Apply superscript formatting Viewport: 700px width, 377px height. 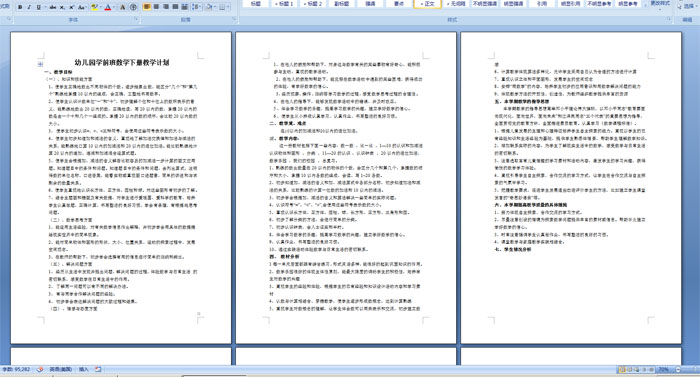click(x=71, y=7)
